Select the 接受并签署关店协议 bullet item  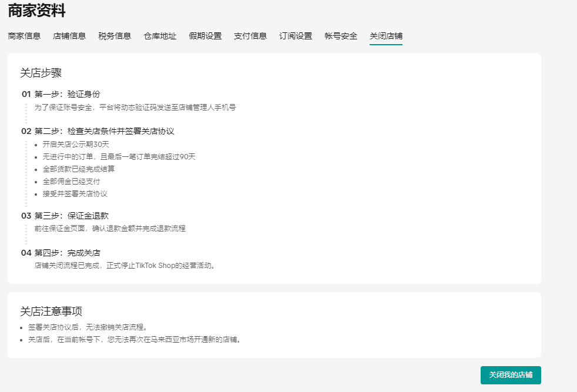point(75,193)
